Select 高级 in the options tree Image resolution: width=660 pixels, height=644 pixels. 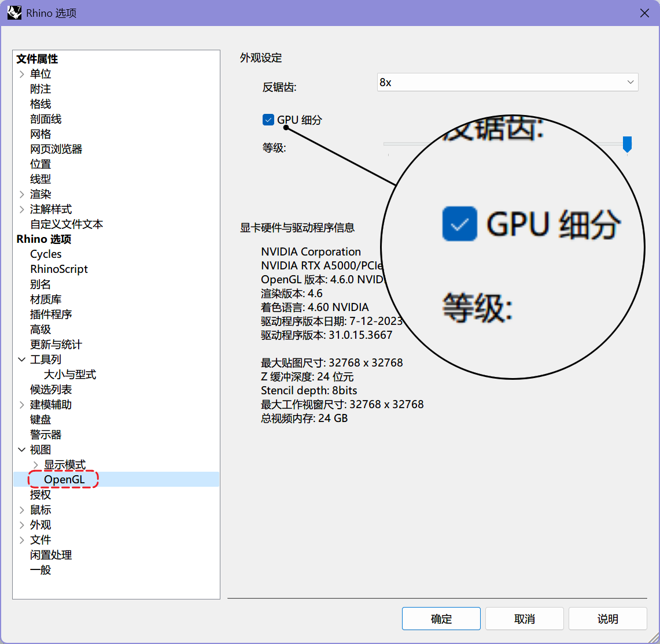coord(40,330)
